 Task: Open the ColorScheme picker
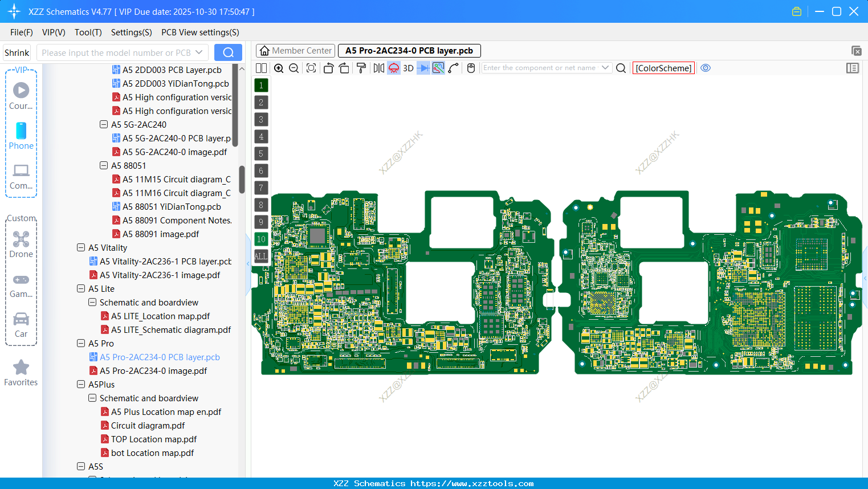coord(663,68)
